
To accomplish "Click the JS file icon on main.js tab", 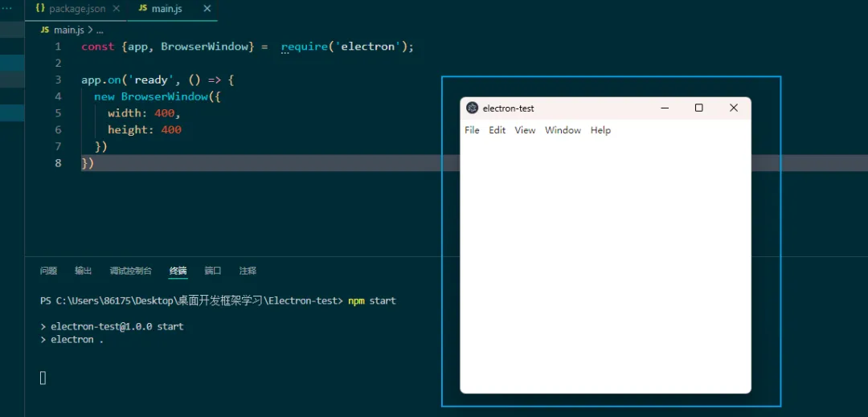I will pyautogui.click(x=143, y=9).
